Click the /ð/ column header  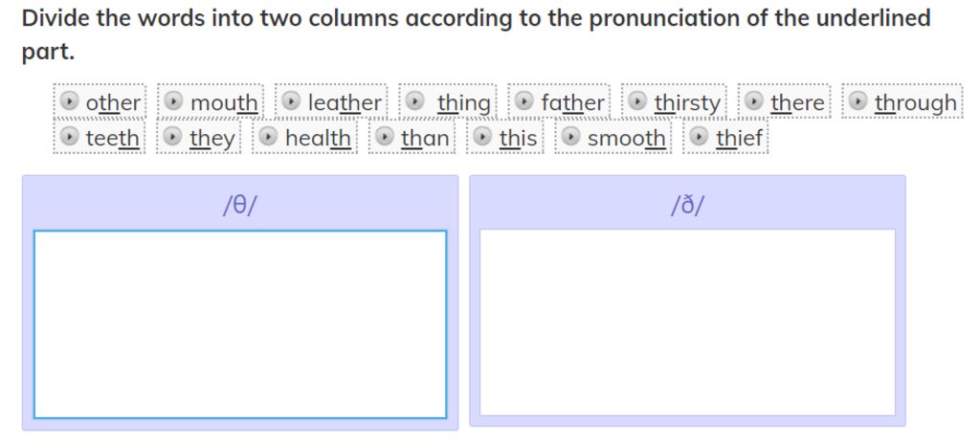[687, 205]
